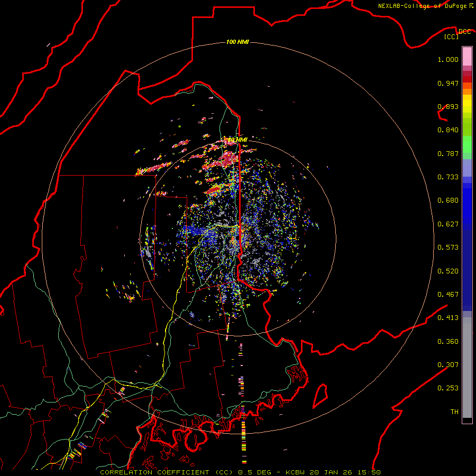Click CORRELATION COEFFICIENT in the bottom caption
The image size is (476, 476).
154,472
